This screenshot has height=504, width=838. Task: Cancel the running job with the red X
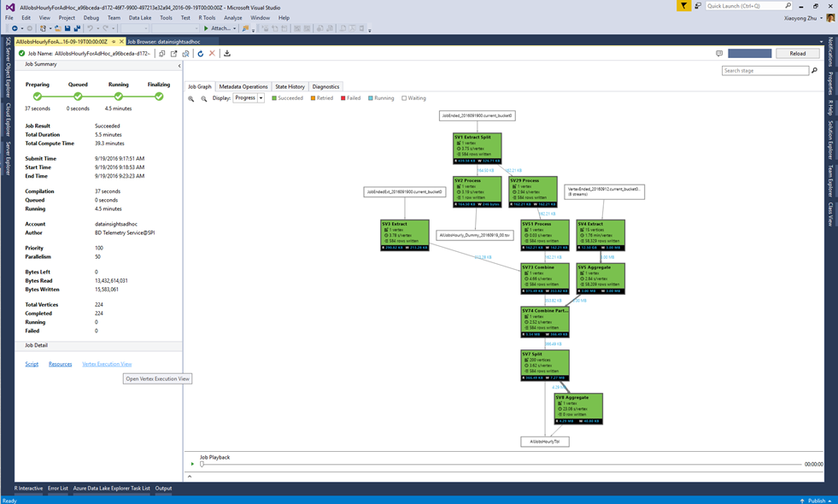213,53
